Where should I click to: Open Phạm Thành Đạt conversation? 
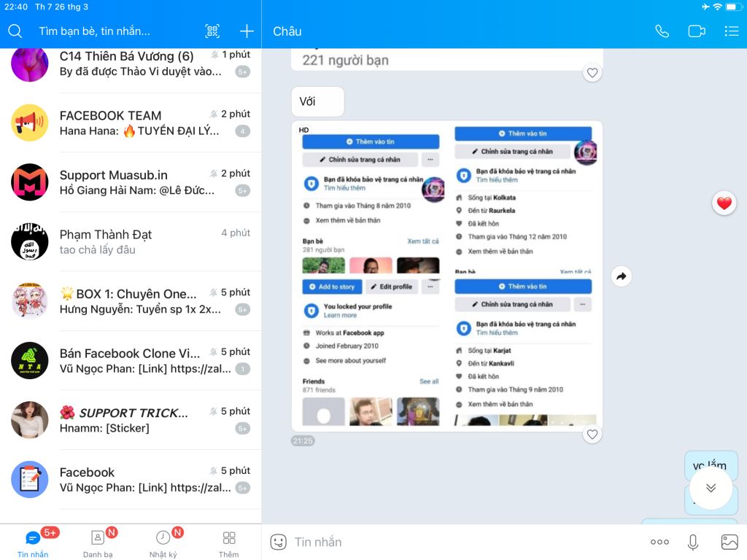tap(131, 242)
